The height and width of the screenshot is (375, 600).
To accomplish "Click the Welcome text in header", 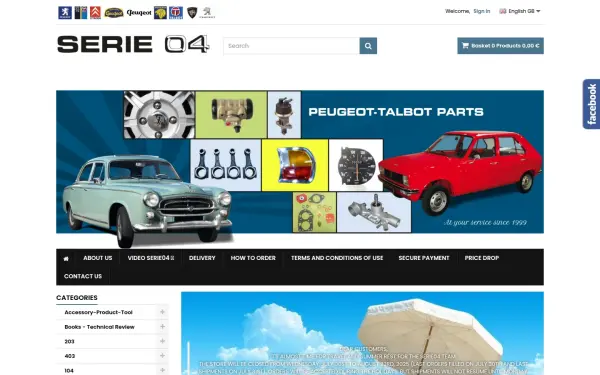I will (x=457, y=11).
